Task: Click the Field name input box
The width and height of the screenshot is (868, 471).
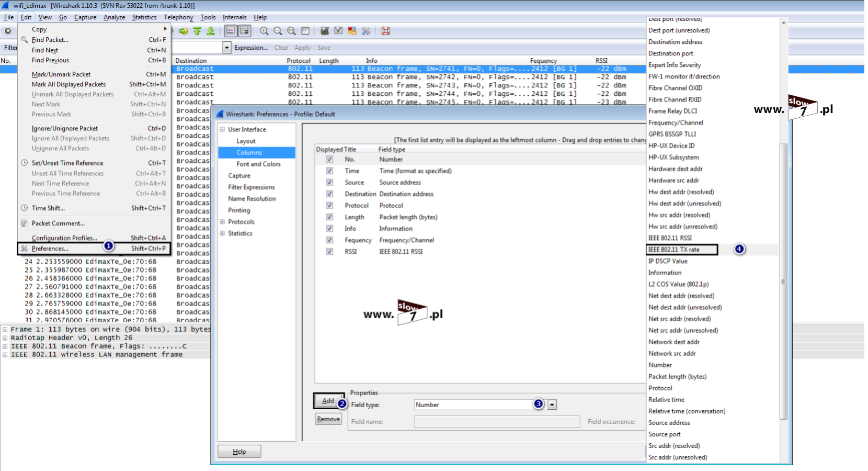Action: tap(497, 421)
